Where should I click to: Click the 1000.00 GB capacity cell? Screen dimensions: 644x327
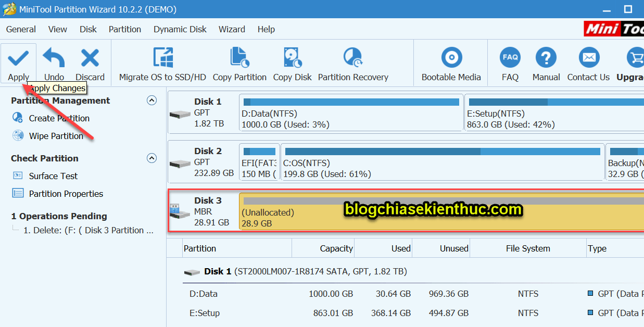(x=331, y=294)
